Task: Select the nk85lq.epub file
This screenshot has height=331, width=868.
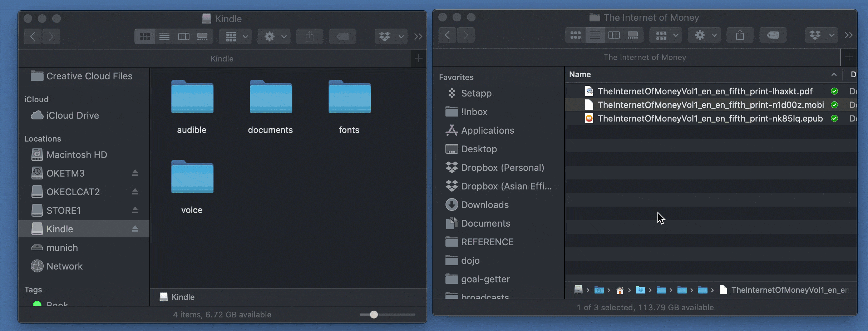Action: pos(711,118)
